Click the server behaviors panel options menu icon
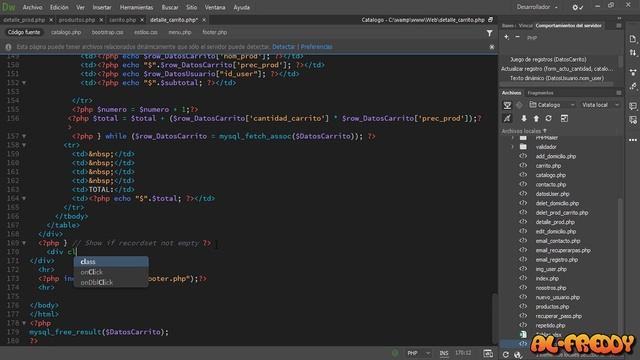The image size is (640, 360). click(619, 25)
